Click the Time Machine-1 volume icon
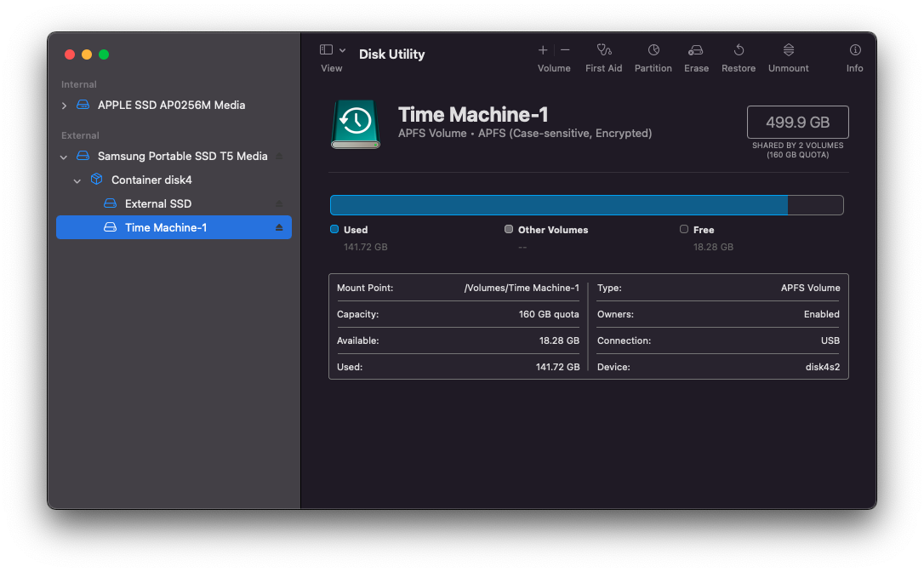 pyautogui.click(x=356, y=123)
